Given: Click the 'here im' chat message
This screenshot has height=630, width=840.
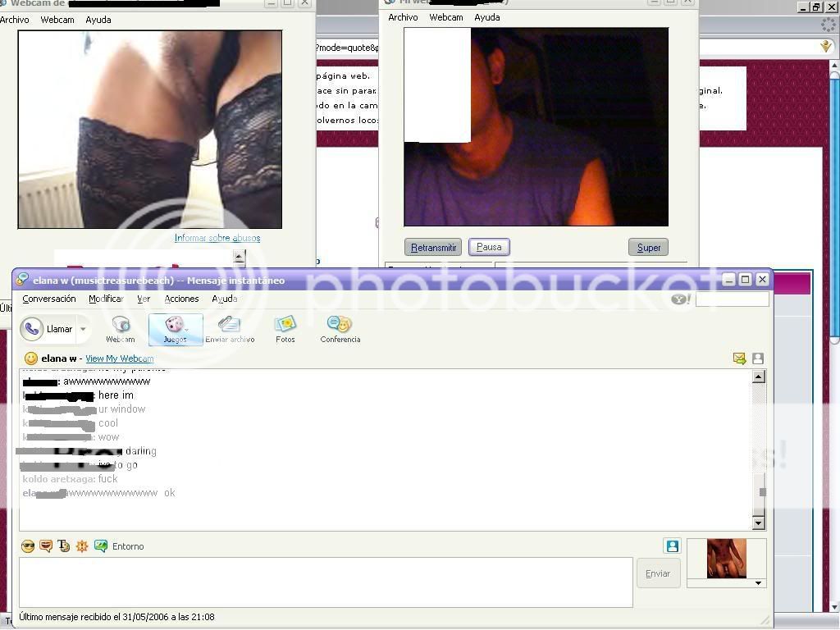Looking at the screenshot, I should (116, 395).
